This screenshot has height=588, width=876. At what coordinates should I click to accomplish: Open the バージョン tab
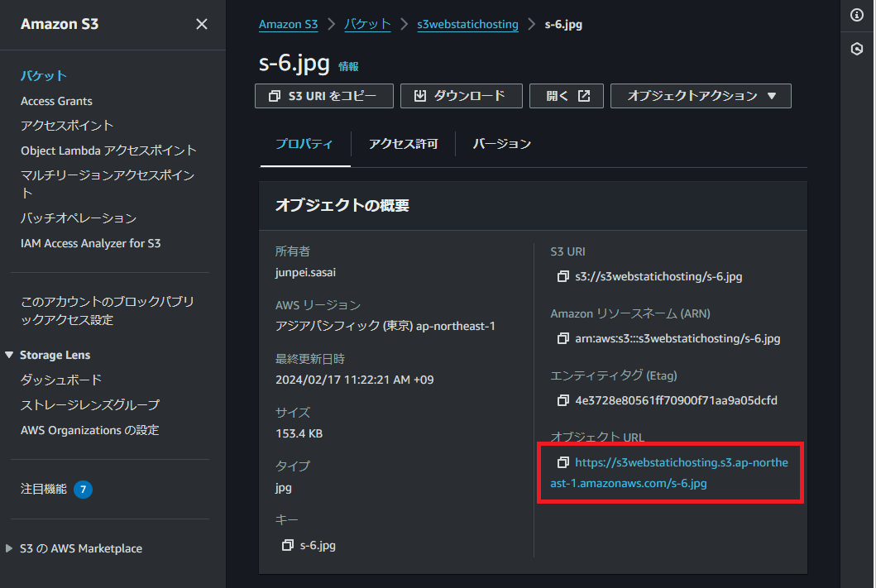pyautogui.click(x=500, y=143)
